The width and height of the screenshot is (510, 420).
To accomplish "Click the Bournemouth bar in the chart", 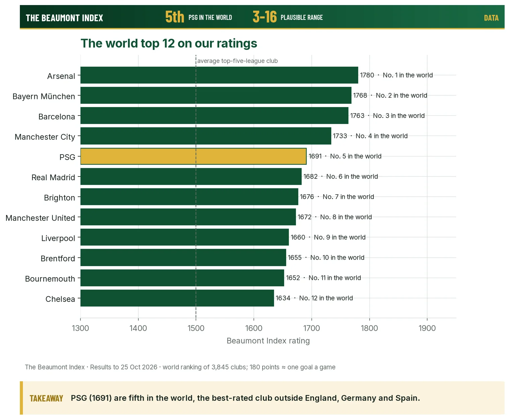I will (182, 278).
